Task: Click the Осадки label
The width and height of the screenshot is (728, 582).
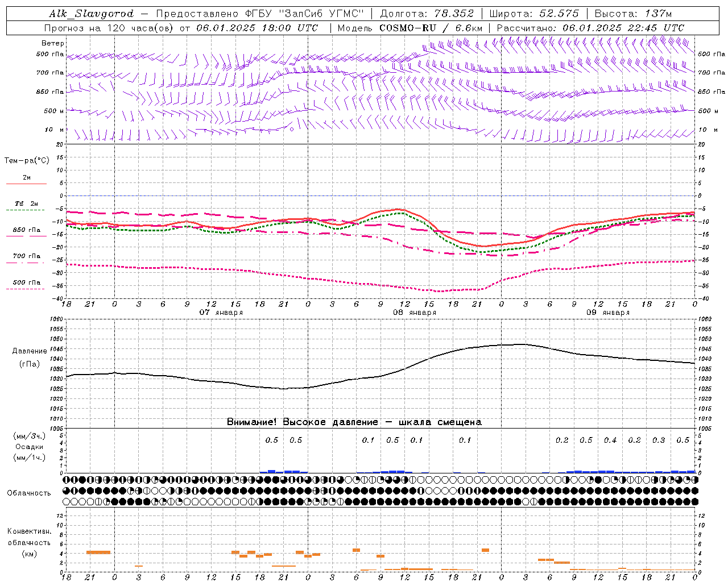Action: tap(30, 447)
